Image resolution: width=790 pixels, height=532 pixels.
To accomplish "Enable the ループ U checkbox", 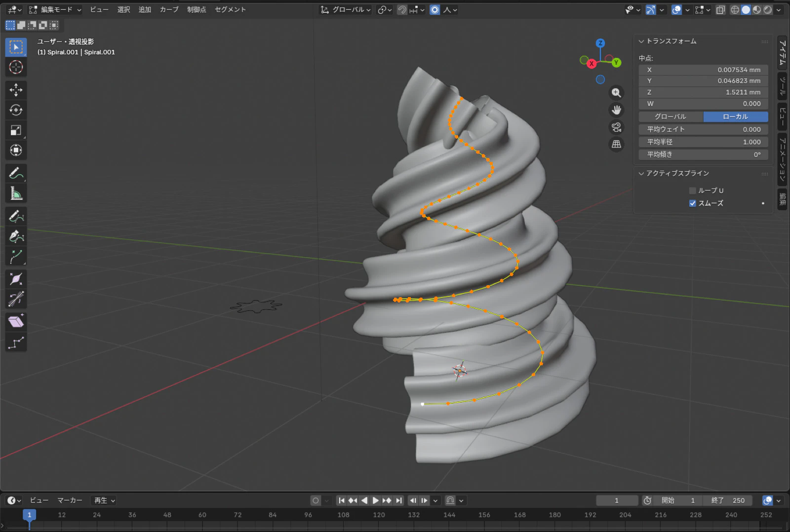I will pos(692,190).
